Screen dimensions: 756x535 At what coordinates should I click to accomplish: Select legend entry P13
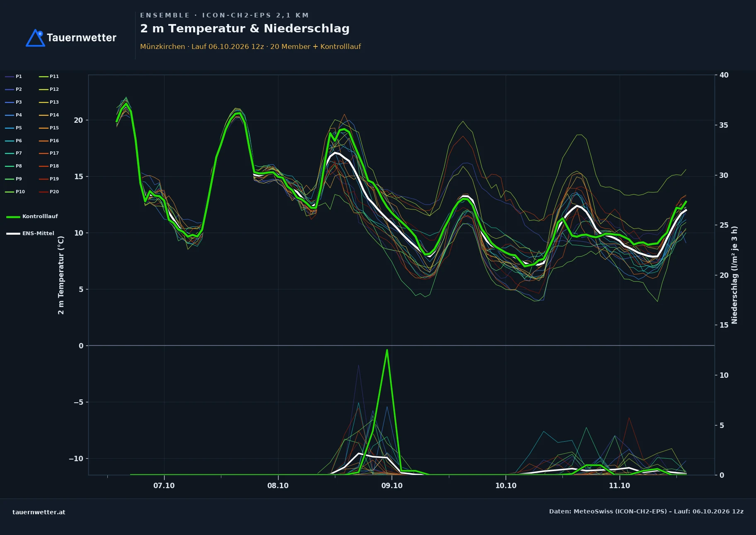(49, 102)
